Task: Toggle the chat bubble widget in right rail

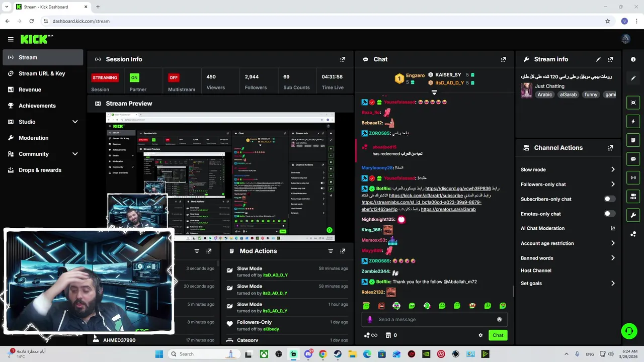Action: 633,159
